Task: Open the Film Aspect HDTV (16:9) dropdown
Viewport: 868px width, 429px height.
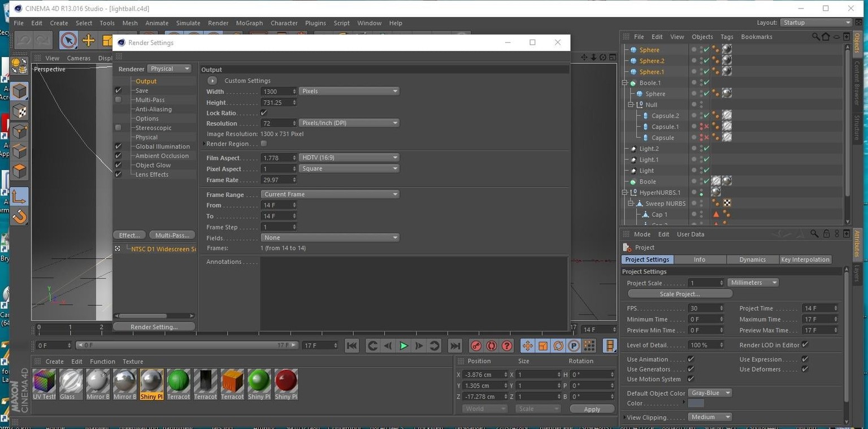Action: click(x=349, y=158)
